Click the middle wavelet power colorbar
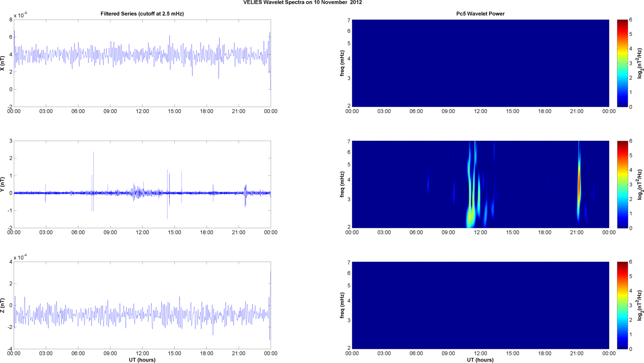Viewport: 644px width, 363px height. (x=622, y=184)
